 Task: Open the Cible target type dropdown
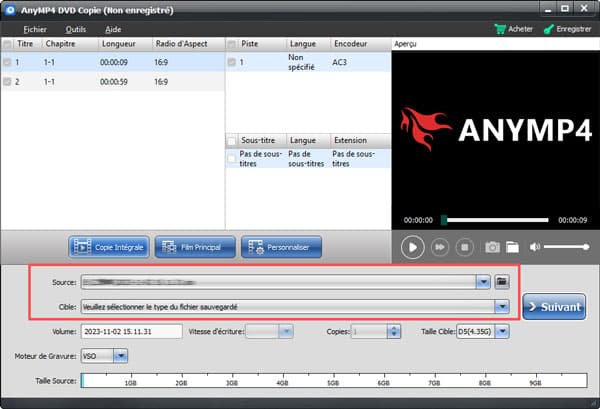[x=502, y=306]
